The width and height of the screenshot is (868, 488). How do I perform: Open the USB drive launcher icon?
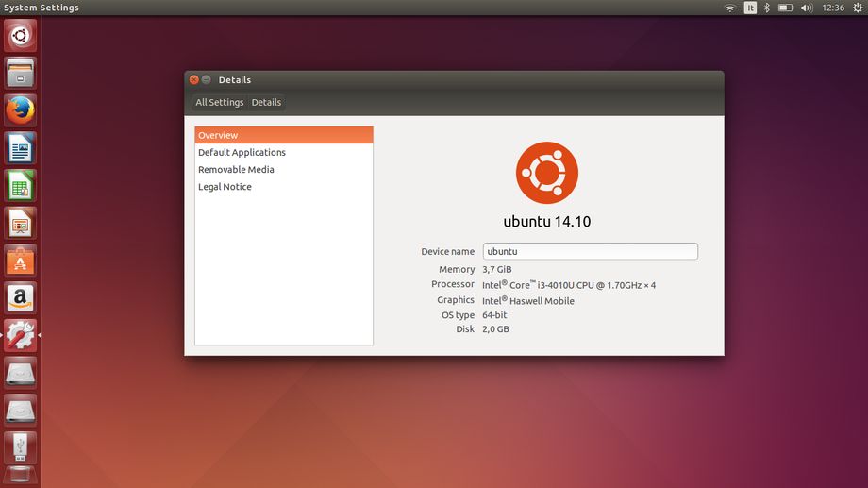(x=21, y=447)
